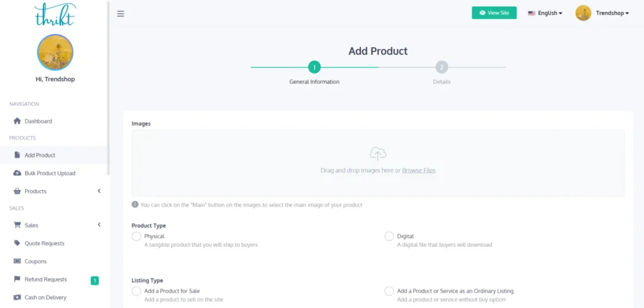
Task: Click the Dashboard home icon
Action: [x=17, y=121]
